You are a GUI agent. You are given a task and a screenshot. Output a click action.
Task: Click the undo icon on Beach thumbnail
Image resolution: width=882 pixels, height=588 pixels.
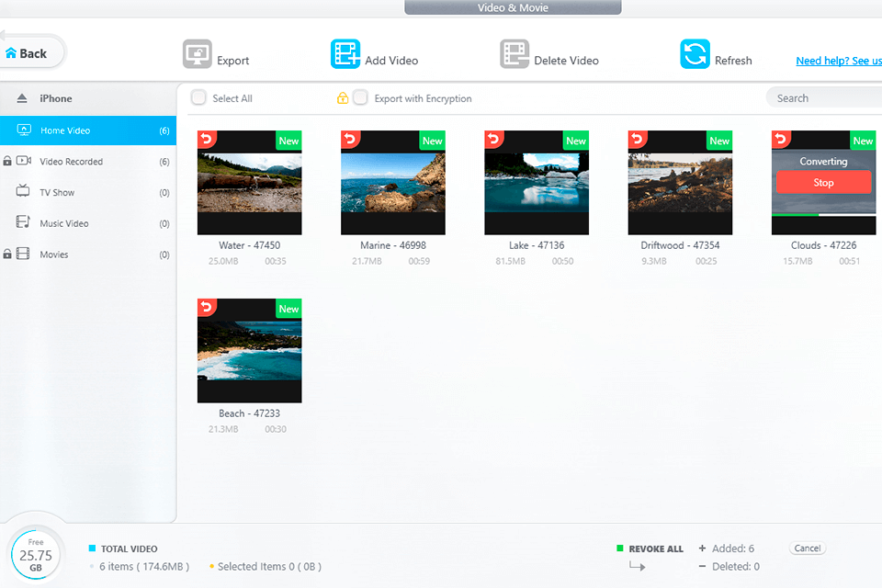[206, 307]
